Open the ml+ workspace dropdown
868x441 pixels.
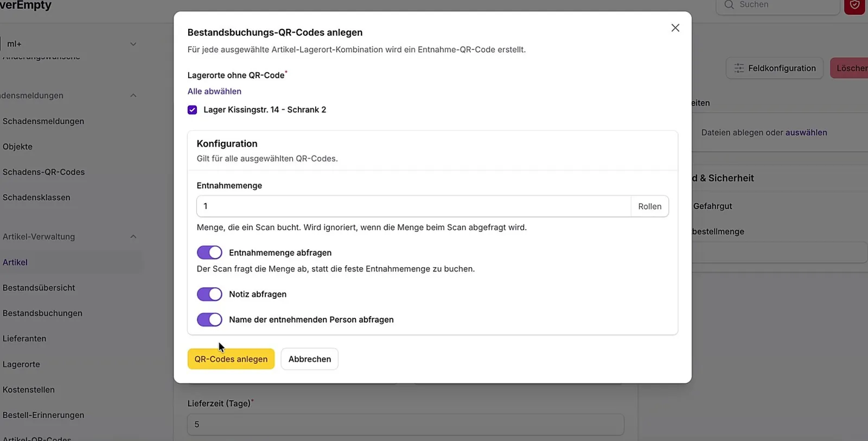pos(71,44)
